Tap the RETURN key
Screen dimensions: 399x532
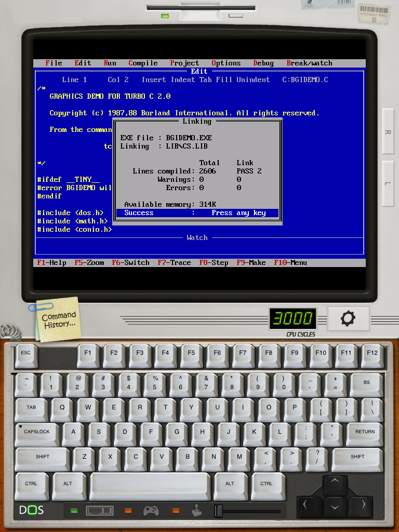tap(365, 434)
